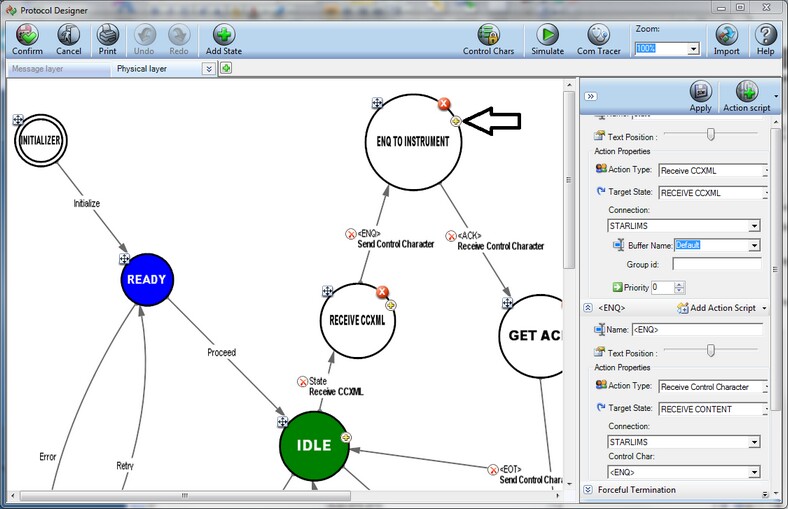Click the <ENQ> Name input field
This screenshot has width=788, height=509.
pos(697,330)
